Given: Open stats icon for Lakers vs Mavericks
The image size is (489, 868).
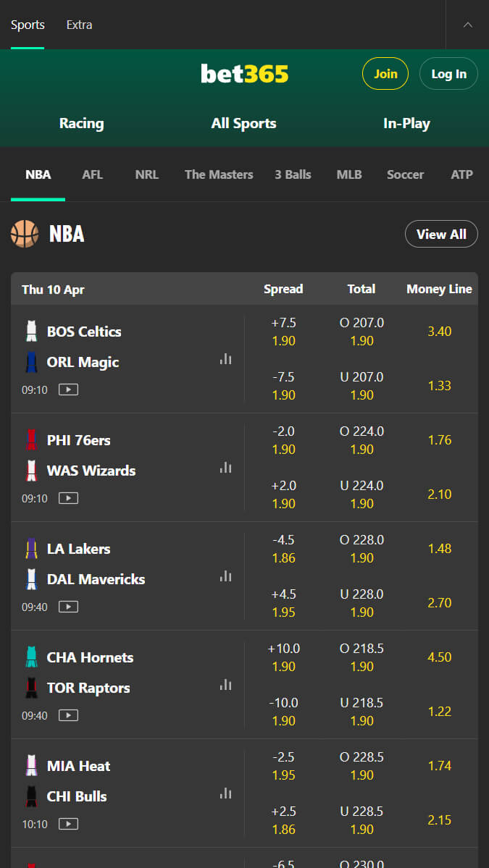Looking at the screenshot, I should 225,576.
